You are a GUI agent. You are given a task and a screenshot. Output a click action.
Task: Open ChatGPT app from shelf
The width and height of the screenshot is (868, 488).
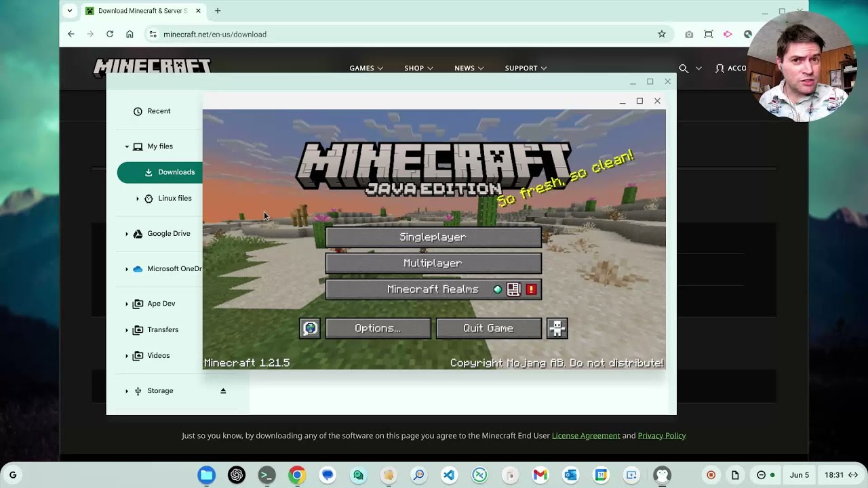[237, 475]
